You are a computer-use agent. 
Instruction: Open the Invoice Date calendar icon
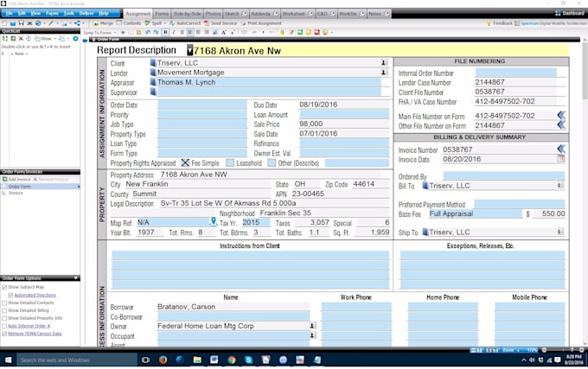click(561, 159)
